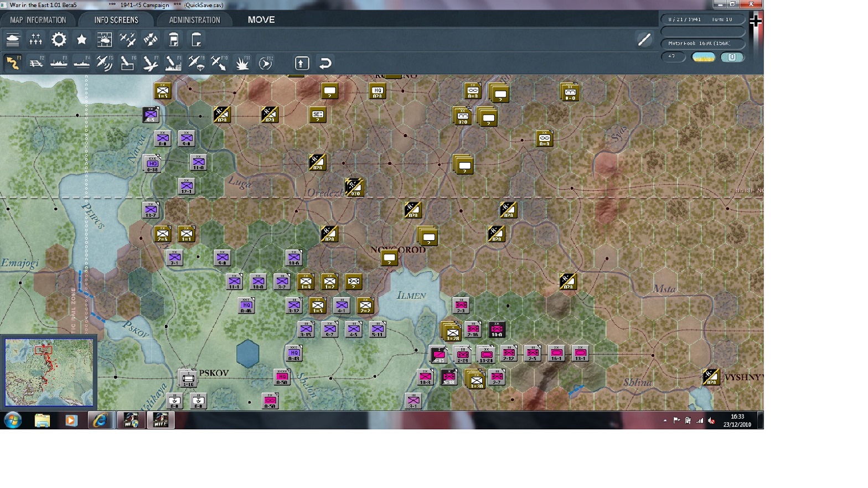Click the date and Turn 10 display
868x488 pixels.
click(702, 19)
